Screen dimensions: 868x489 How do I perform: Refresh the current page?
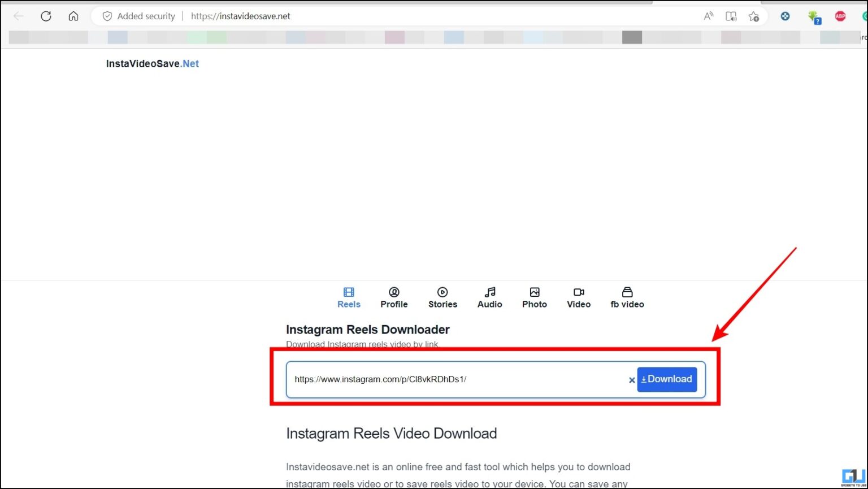pos(46,16)
